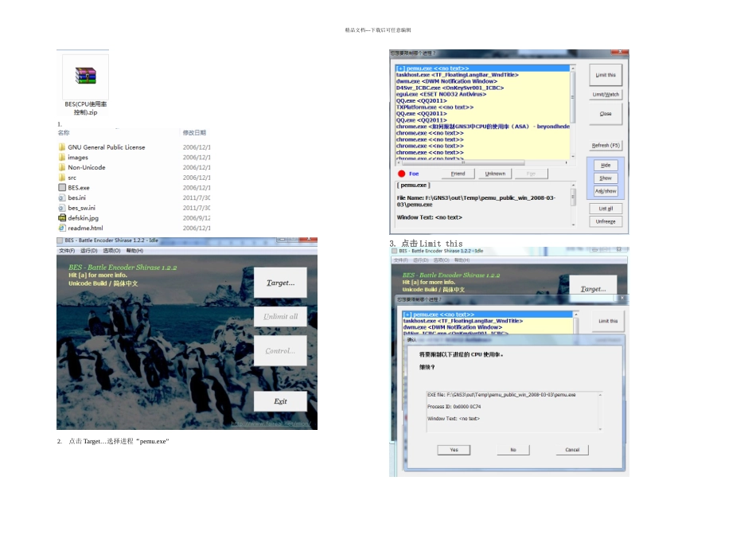Click the Show button

tap(606, 178)
